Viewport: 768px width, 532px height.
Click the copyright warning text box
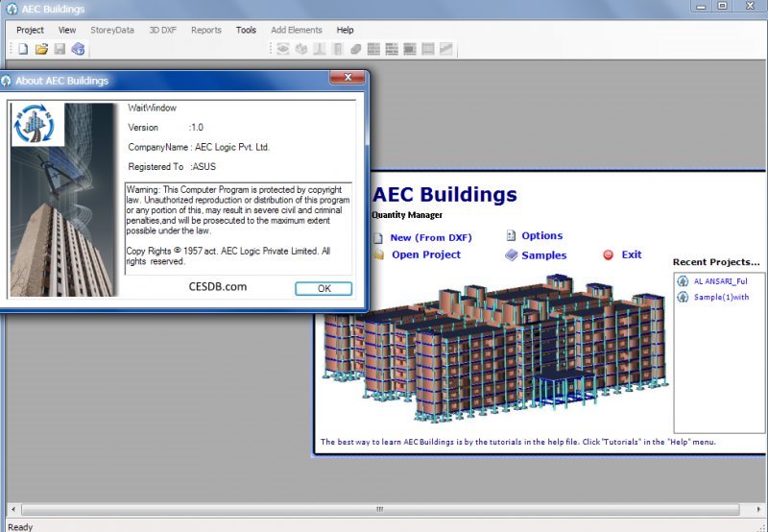(x=238, y=229)
